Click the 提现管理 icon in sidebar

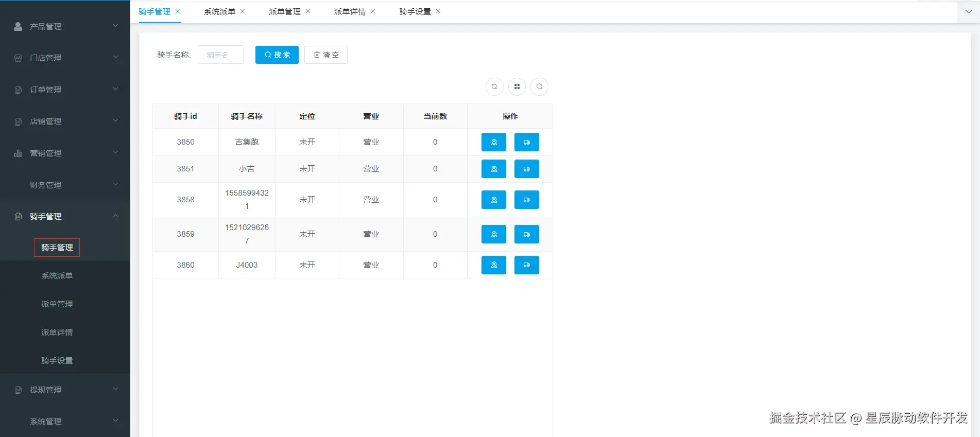click(18, 390)
